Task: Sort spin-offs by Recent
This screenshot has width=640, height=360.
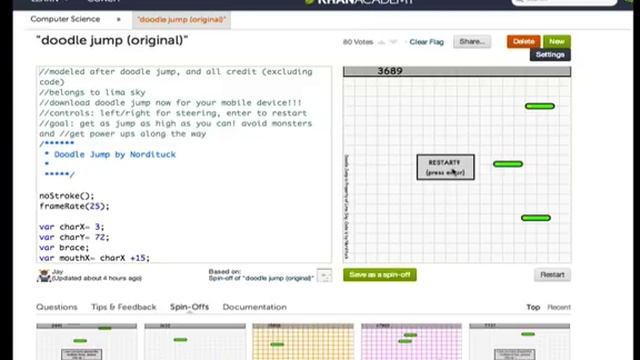Action: pos(559,307)
